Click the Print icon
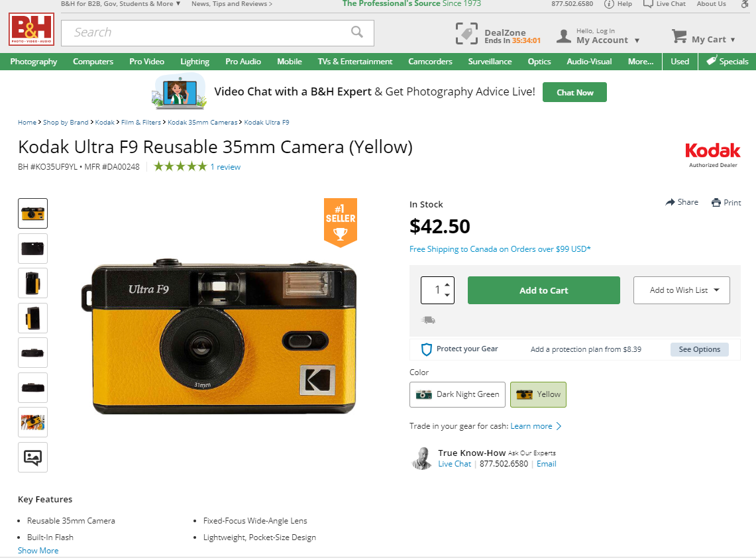The width and height of the screenshot is (756, 560). (716, 203)
